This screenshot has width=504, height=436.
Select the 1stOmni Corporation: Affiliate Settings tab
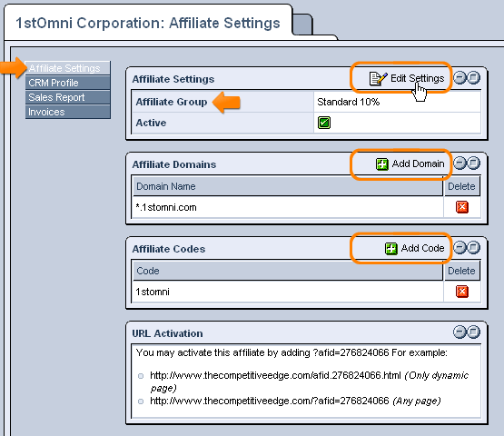[148, 23]
